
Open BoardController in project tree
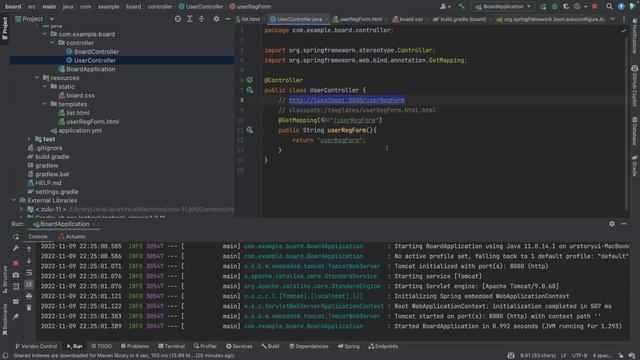coord(96,52)
